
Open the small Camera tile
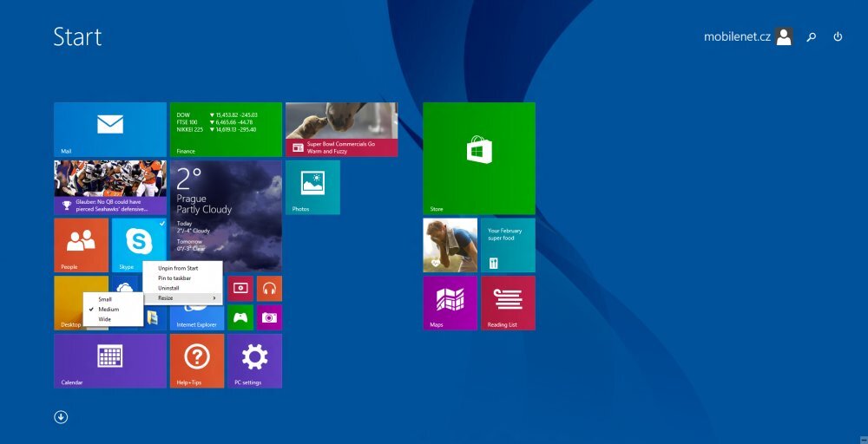269,317
